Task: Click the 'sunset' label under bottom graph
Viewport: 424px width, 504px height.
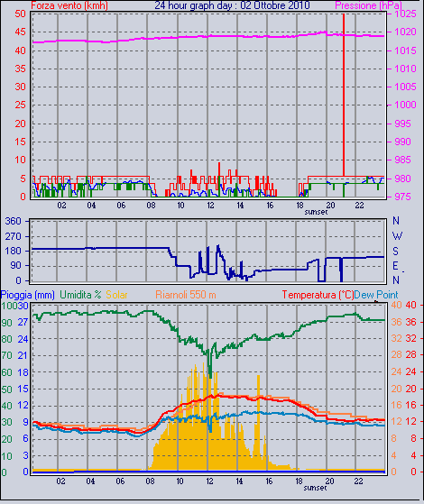Action: (315, 488)
